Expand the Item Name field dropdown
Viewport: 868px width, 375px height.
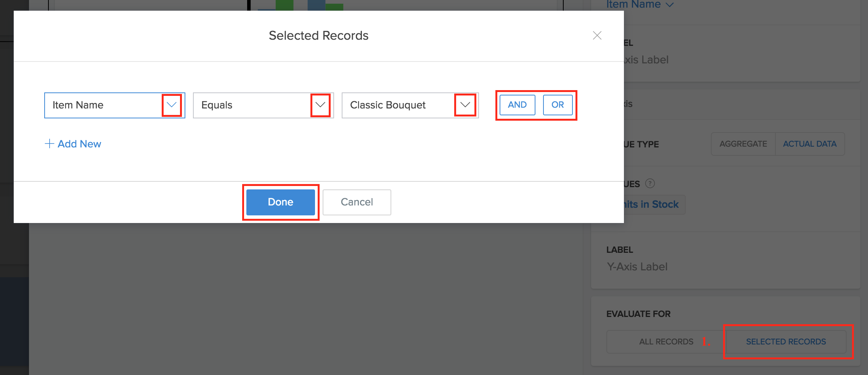click(172, 105)
